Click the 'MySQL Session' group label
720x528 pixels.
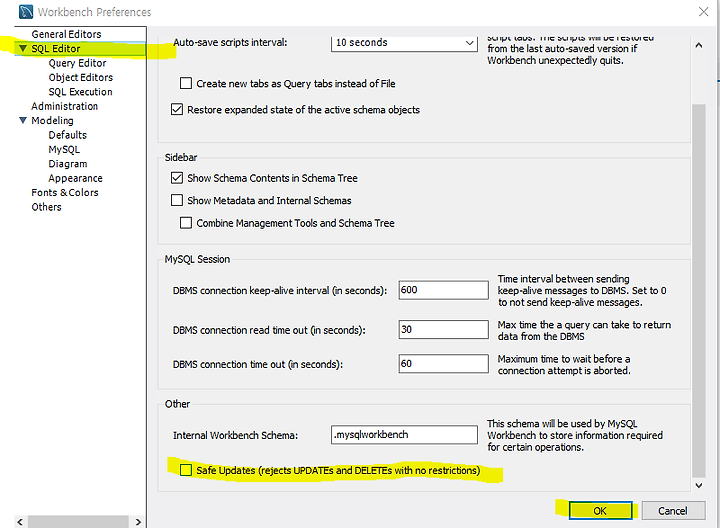click(197, 259)
